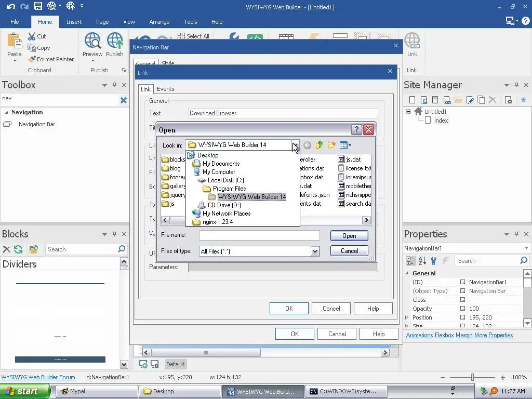This screenshot has width=532, height=399.
Task: Collapse the General section in Properties
Action: pos(407,273)
